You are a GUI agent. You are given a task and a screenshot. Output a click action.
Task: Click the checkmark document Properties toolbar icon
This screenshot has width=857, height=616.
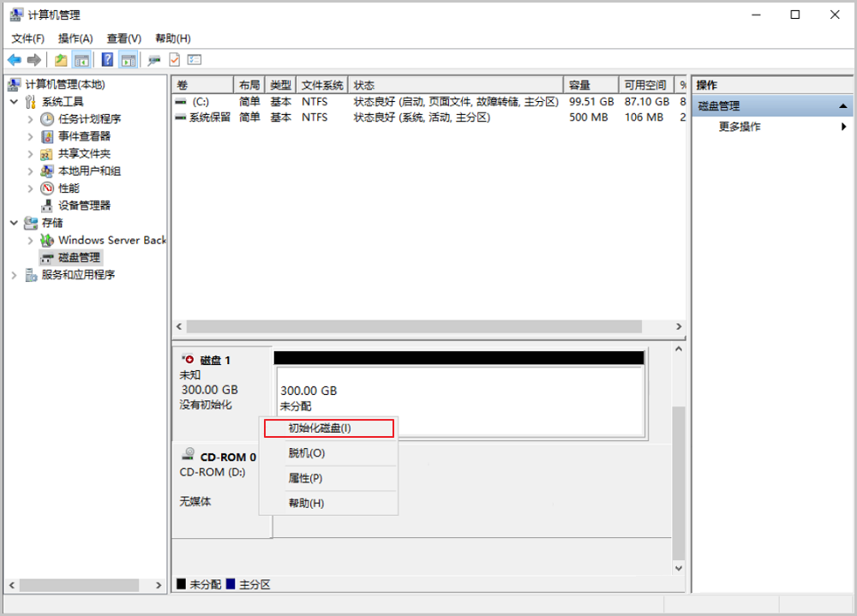[x=175, y=60]
